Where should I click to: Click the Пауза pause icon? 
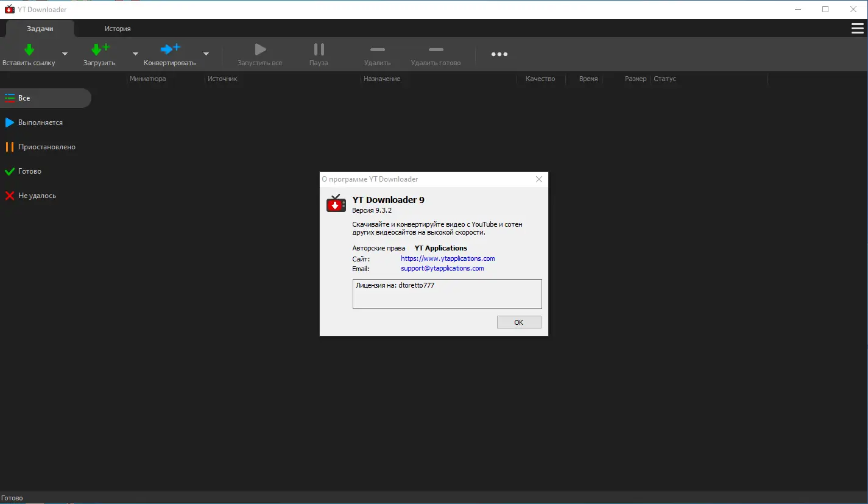(x=318, y=50)
